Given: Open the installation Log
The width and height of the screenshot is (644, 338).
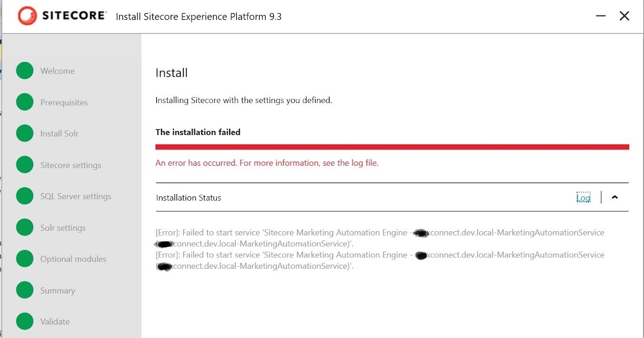Looking at the screenshot, I should pos(583,197).
